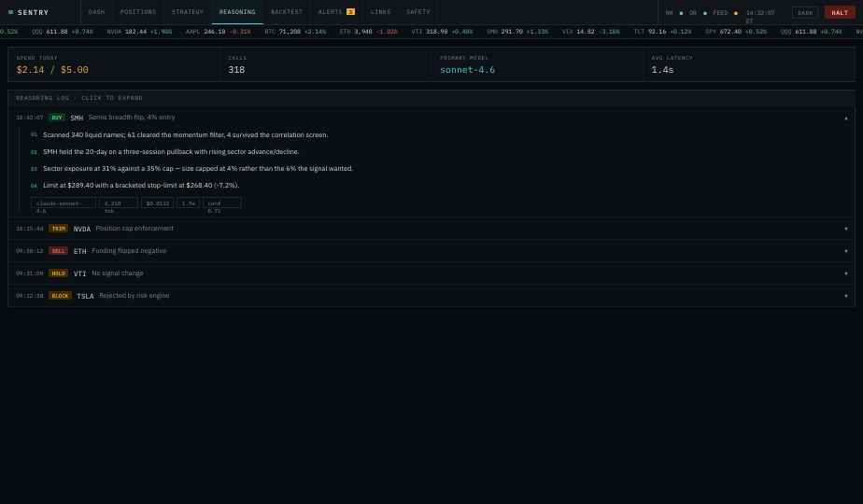Screen dimensions: 863x504
Task: Click the VTI 318.99 ticker entry
Action: tap(442, 32)
